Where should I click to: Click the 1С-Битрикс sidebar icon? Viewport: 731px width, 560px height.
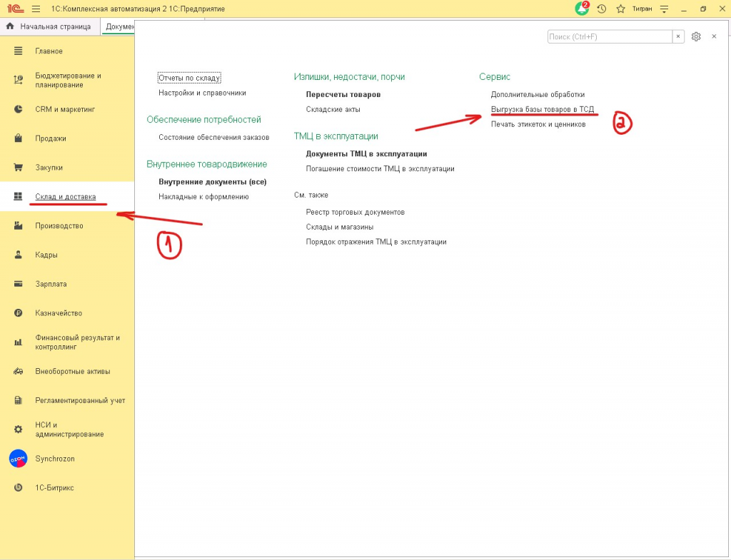tap(19, 488)
